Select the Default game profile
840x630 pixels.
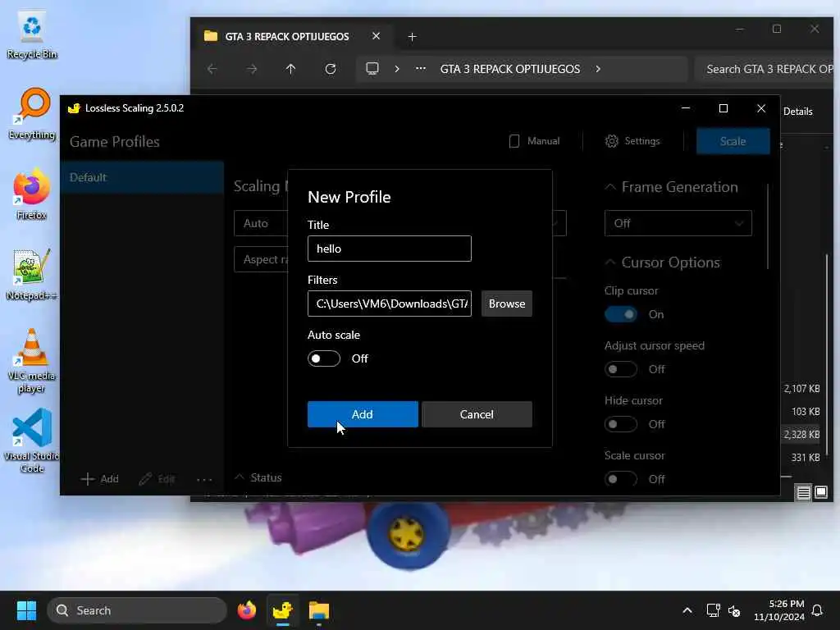(142, 177)
